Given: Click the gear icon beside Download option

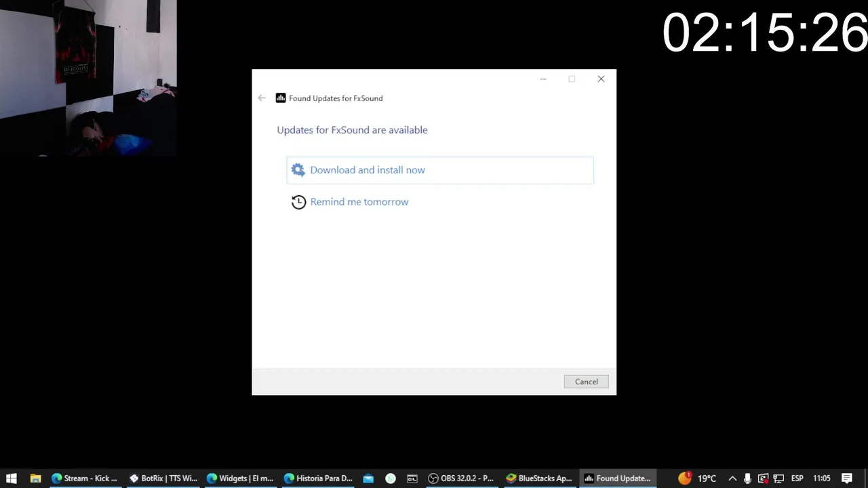Looking at the screenshot, I should coord(298,170).
